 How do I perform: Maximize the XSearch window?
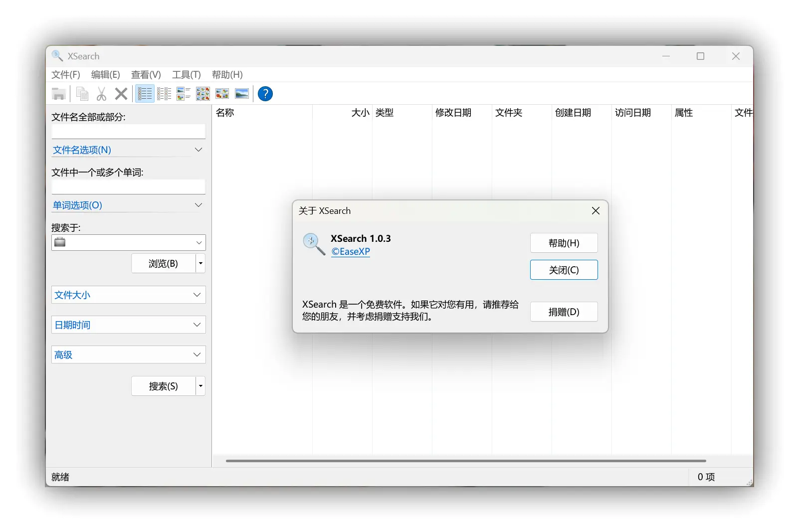pyautogui.click(x=701, y=56)
